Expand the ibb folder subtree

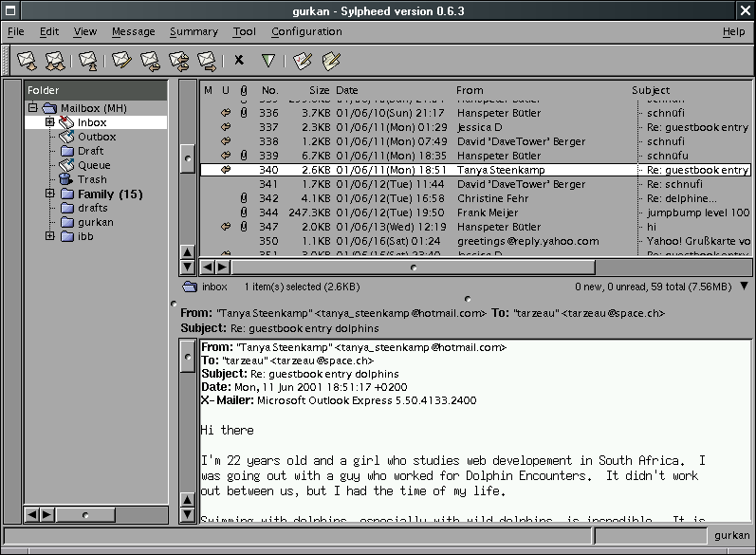coord(50,237)
